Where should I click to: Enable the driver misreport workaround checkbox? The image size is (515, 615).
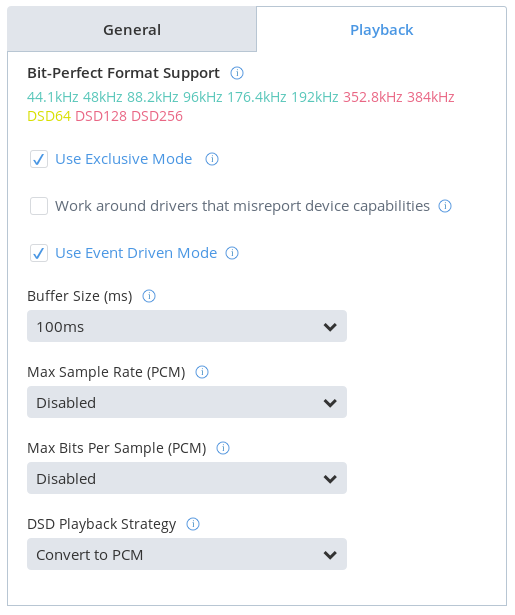point(39,206)
